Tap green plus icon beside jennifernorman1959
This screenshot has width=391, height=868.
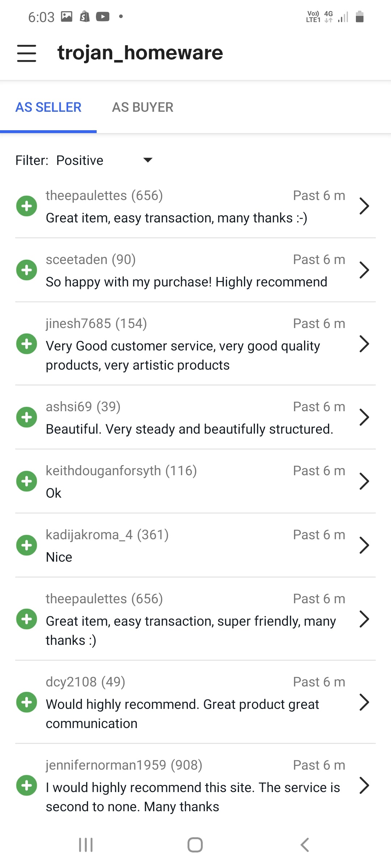[26, 786]
